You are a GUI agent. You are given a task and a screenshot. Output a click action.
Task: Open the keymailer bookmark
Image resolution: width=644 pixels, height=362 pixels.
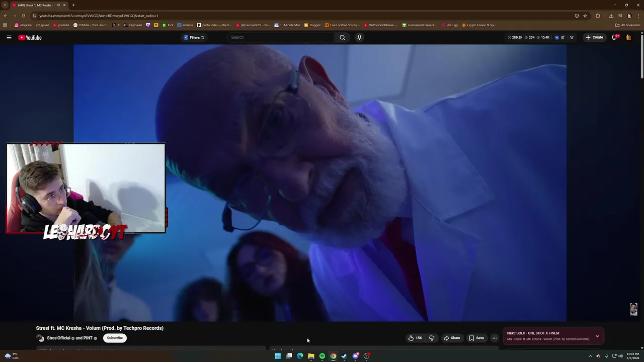[133, 25]
